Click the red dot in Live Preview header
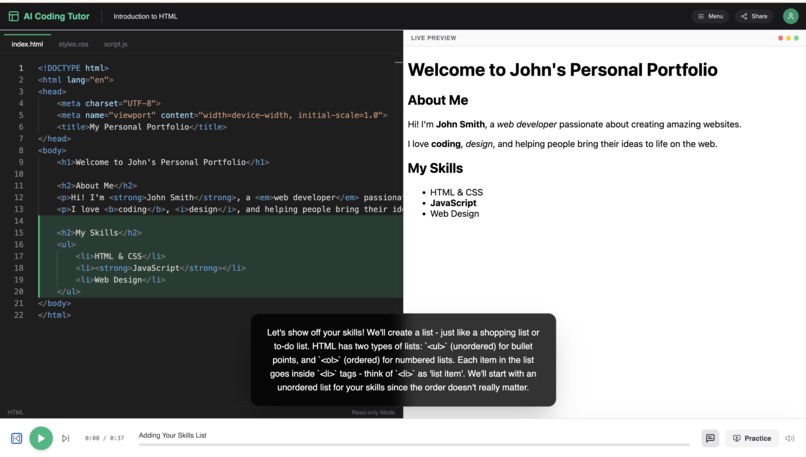Image resolution: width=806 pixels, height=457 pixels. tap(780, 38)
